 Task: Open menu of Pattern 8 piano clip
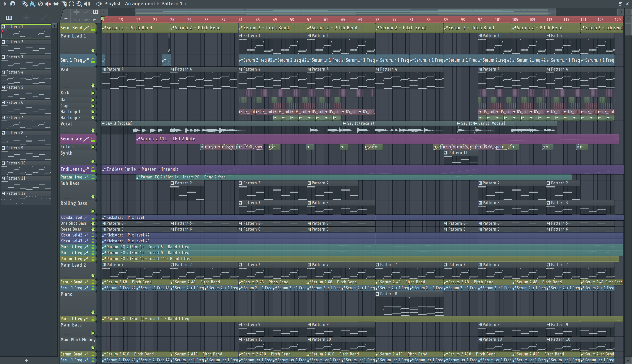378,294
